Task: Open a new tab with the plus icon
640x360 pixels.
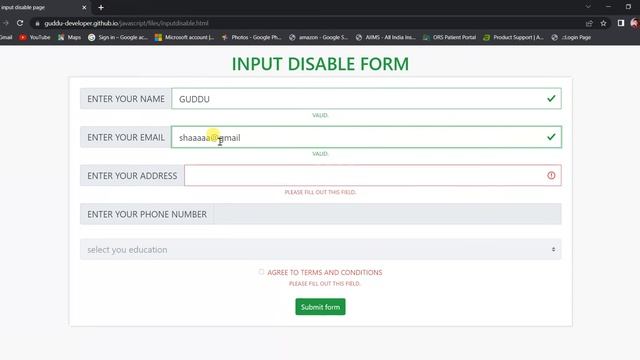Action: coord(101,7)
